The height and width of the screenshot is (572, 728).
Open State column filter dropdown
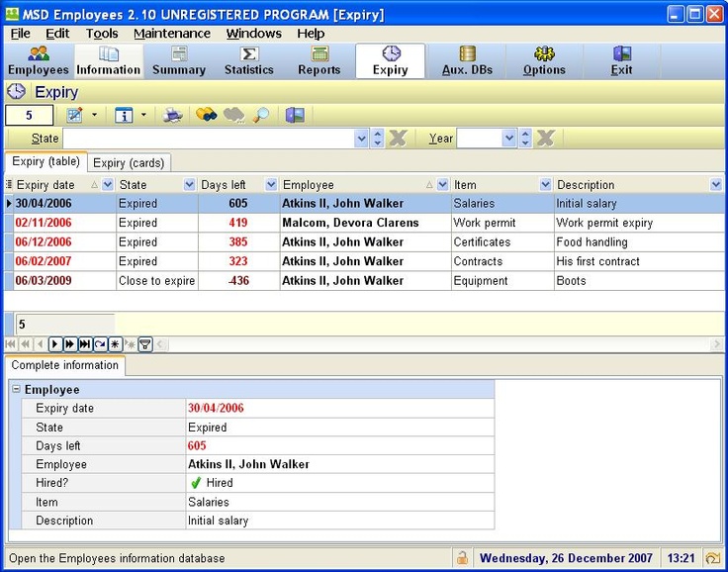[190, 184]
